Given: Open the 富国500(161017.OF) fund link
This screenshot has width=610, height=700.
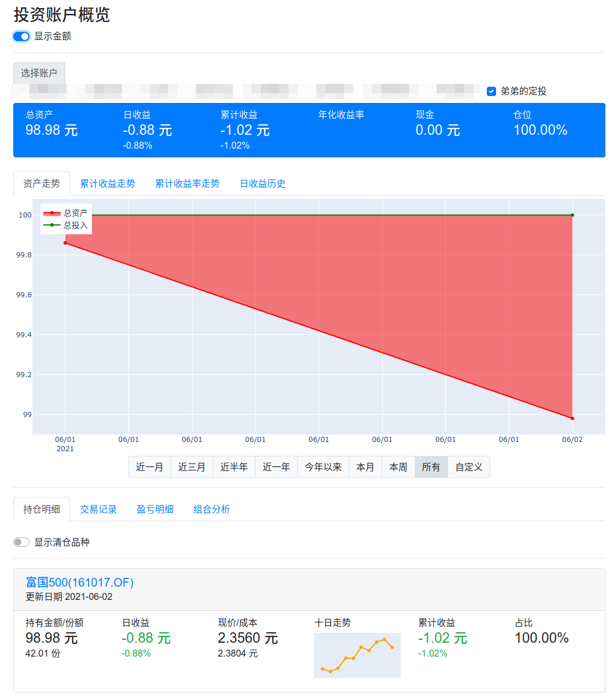Looking at the screenshot, I should pyautogui.click(x=80, y=583).
